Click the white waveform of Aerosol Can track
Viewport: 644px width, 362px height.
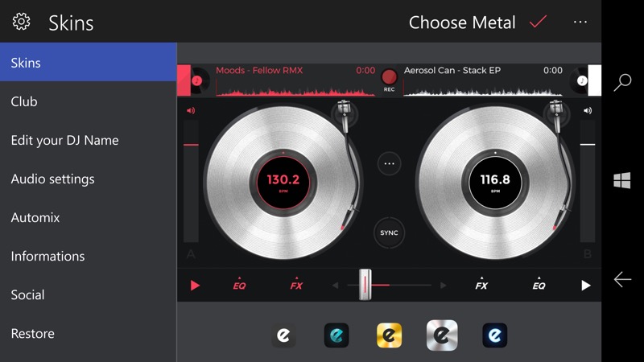click(482, 90)
